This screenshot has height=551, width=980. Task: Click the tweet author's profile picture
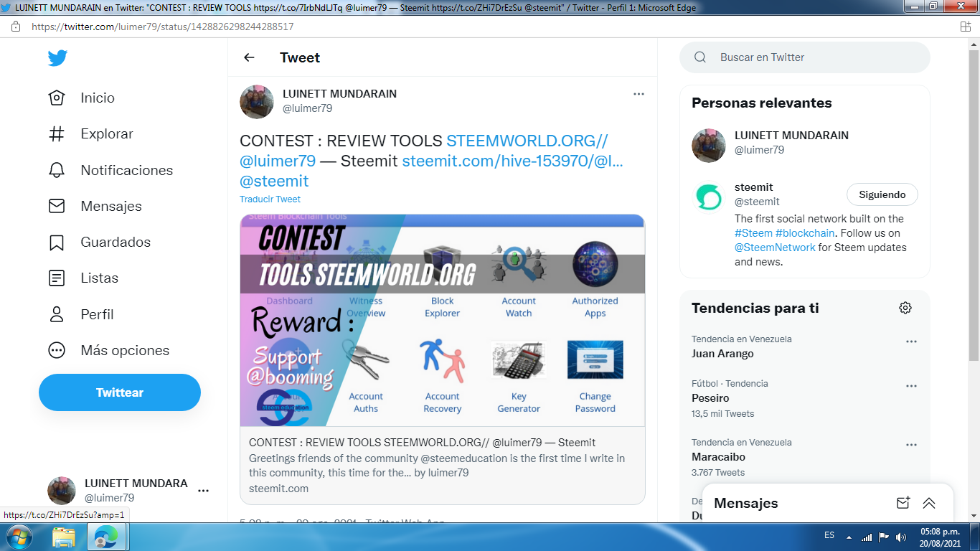tap(257, 101)
